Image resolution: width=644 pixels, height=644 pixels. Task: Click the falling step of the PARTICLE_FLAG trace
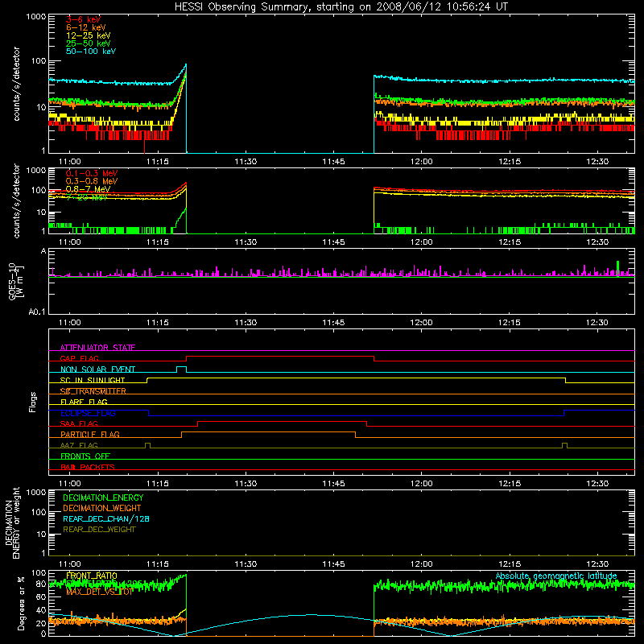click(355, 435)
